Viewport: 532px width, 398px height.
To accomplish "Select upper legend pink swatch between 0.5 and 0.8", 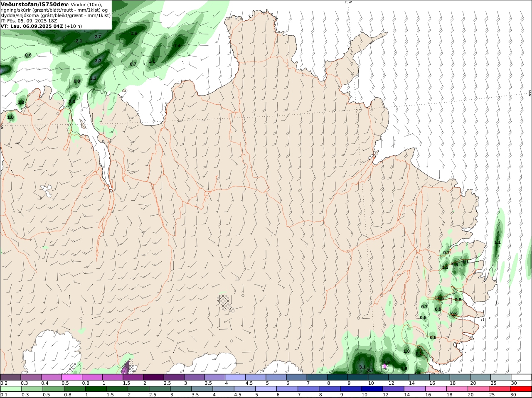I will coord(71,377).
